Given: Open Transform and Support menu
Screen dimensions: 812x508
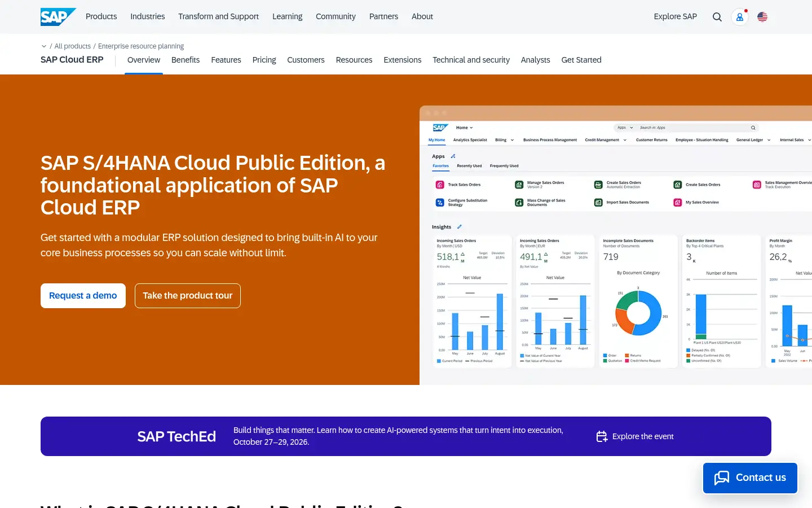Looking at the screenshot, I should (219, 16).
